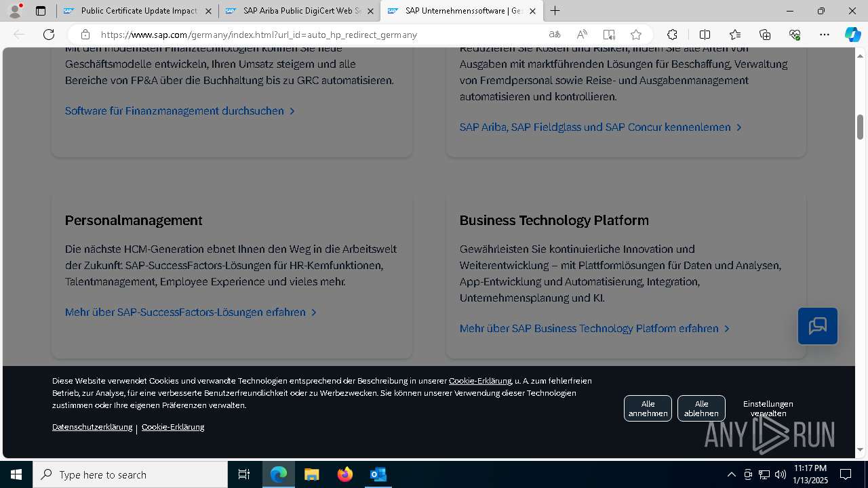Open Einstellungen verwalten cookie settings
868x488 pixels.
768,408
